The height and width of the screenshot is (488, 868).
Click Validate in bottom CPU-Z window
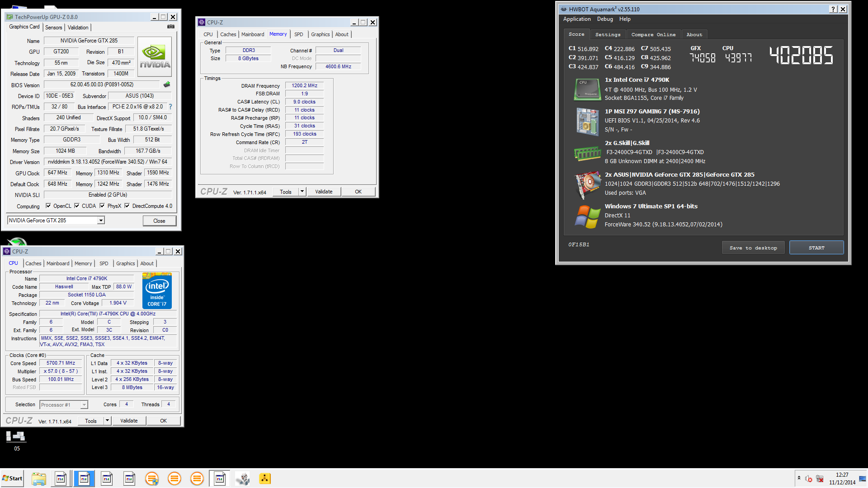pos(129,421)
